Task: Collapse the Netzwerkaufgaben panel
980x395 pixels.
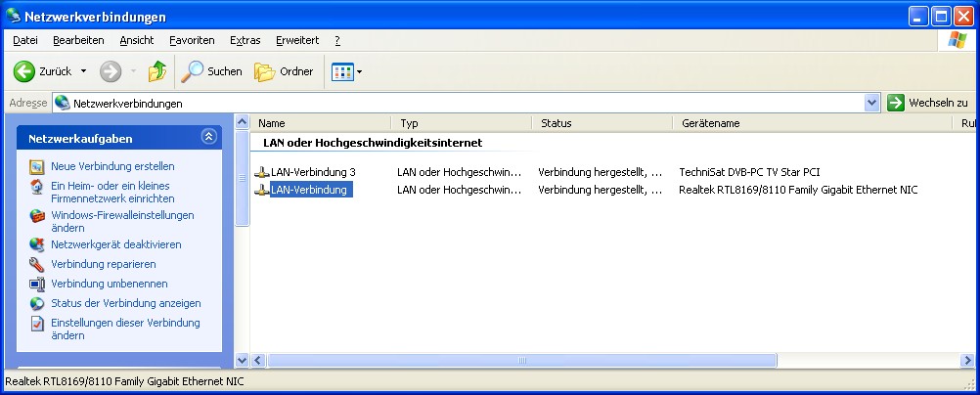Action: [208, 138]
